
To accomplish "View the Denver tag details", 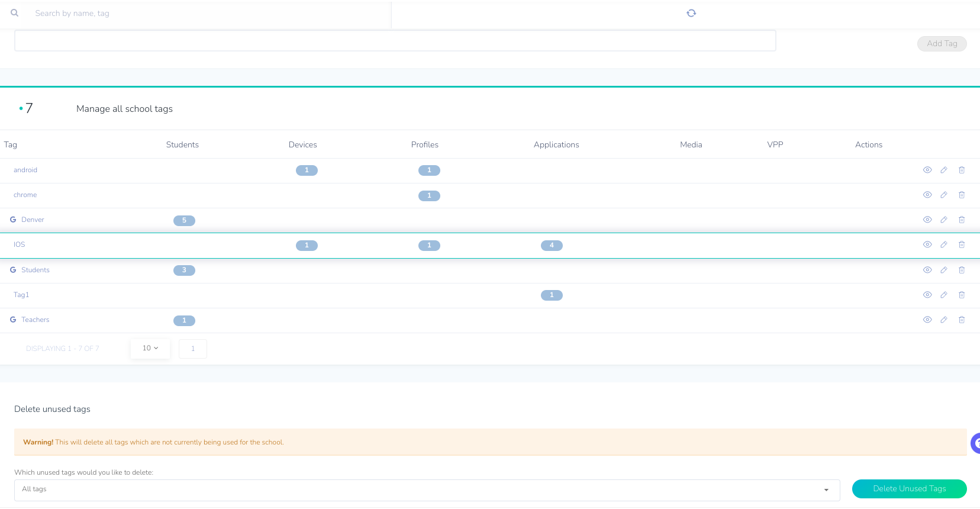I will tap(927, 220).
